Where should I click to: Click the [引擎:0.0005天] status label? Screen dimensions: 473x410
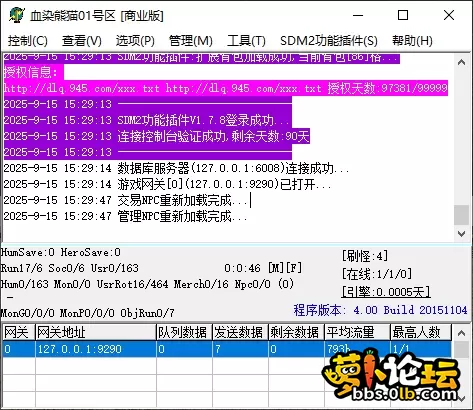(386, 292)
